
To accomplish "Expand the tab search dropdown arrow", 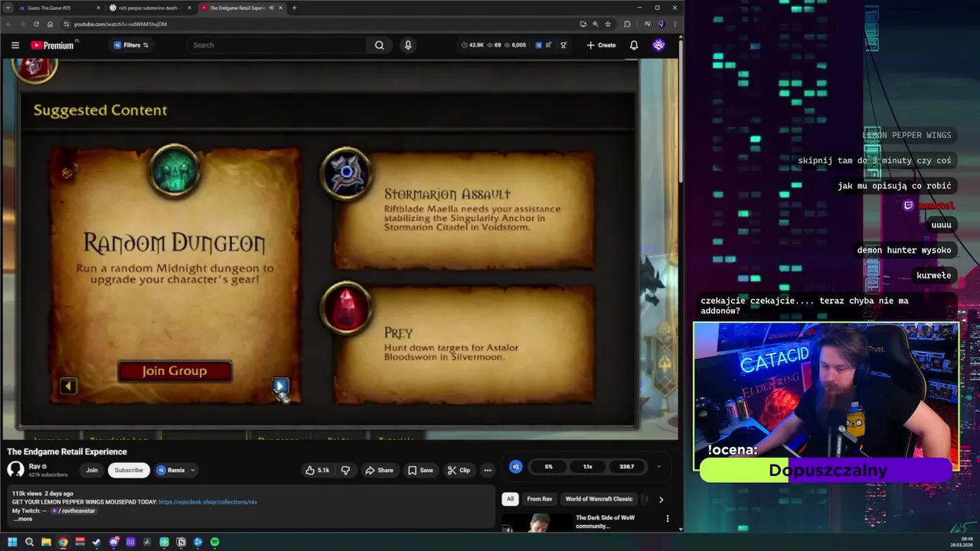I will pos(8,8).
